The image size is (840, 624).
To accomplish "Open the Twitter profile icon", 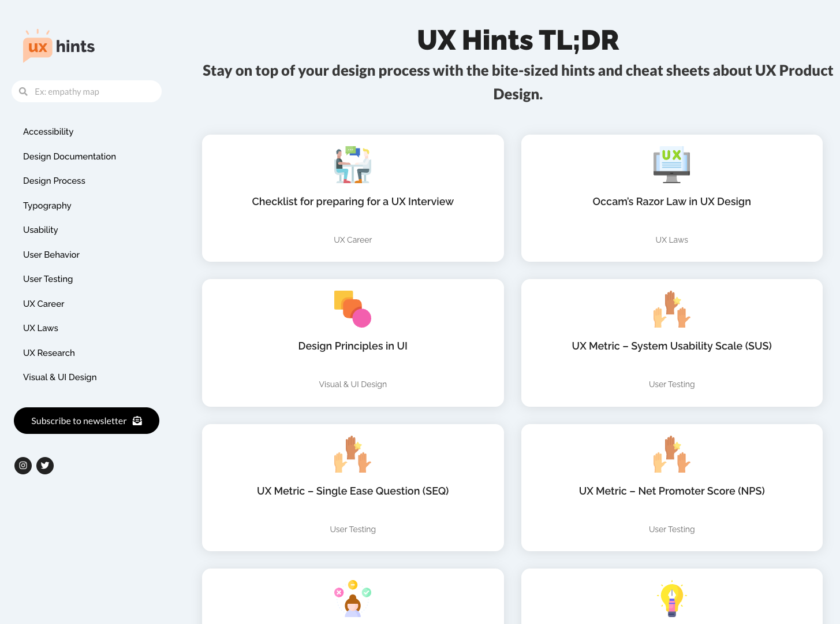I will pos(44,465).
